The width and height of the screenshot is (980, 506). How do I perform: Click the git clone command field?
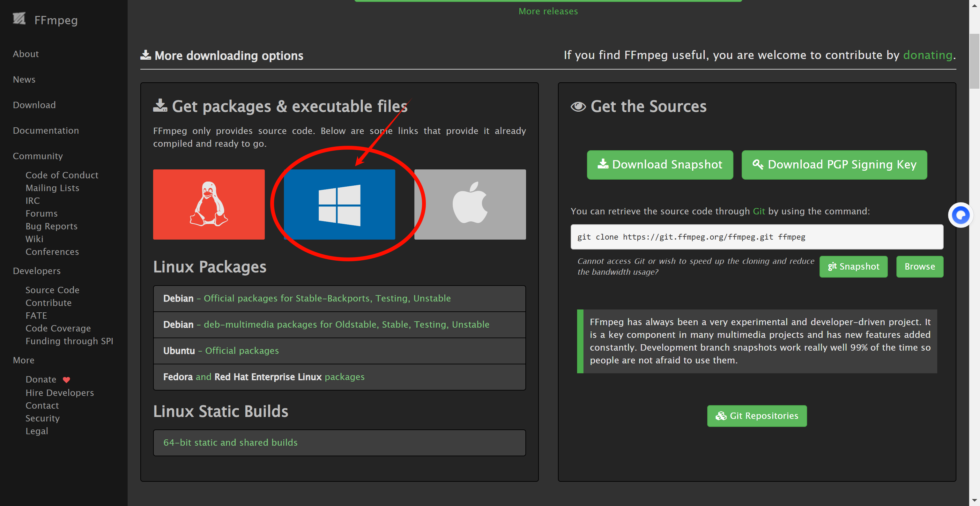[756, 237]
